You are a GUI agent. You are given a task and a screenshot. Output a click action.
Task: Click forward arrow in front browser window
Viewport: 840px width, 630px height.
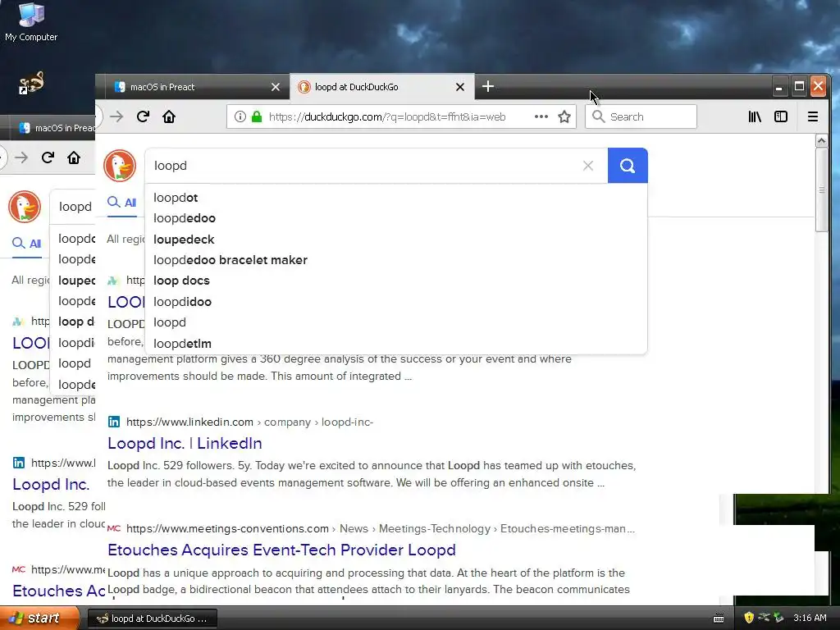116,116
